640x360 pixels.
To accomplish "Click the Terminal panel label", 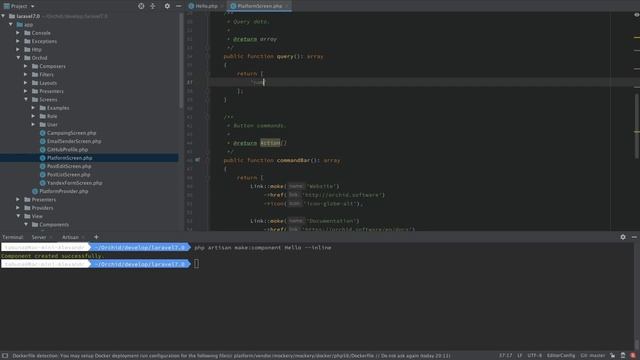I will click(13, 237).
